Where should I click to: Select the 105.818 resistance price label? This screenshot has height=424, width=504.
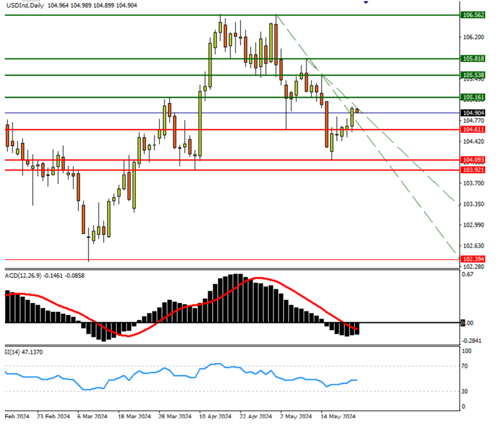click(x=472, y=59)
